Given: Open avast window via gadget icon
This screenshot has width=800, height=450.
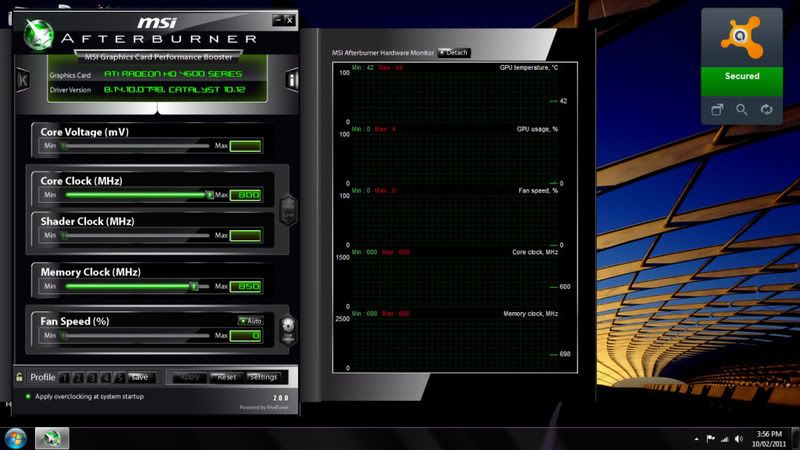Looking at the screenshot, I should [717, 109].
